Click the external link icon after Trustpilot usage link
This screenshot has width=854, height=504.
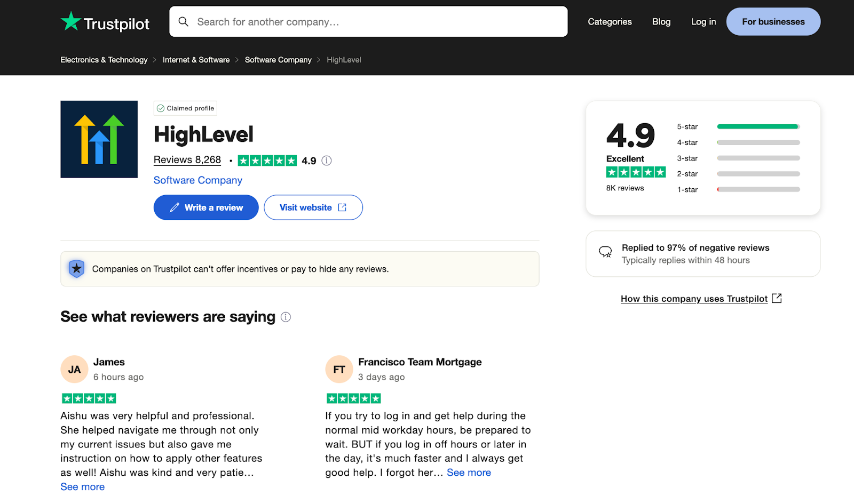(x=777, y=298)
